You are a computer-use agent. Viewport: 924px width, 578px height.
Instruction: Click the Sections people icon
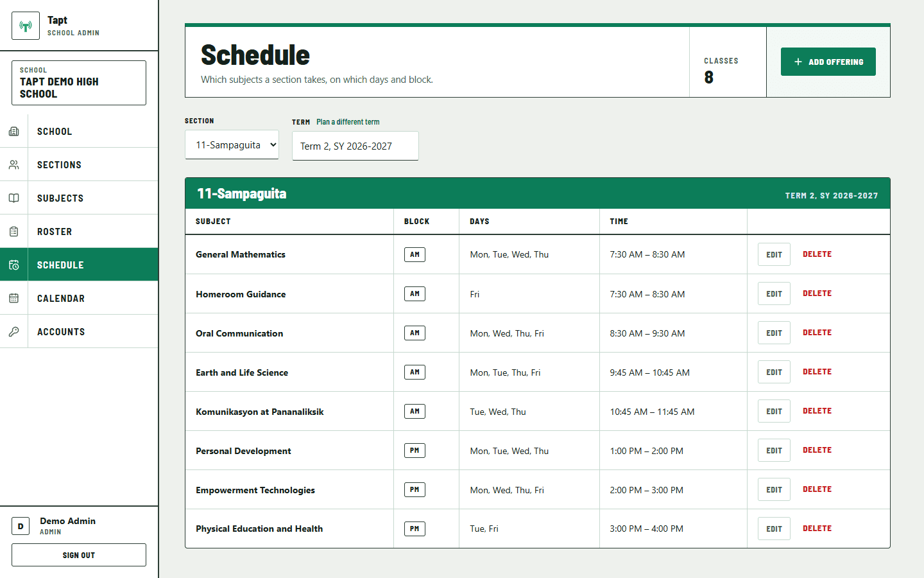[13, 165]
